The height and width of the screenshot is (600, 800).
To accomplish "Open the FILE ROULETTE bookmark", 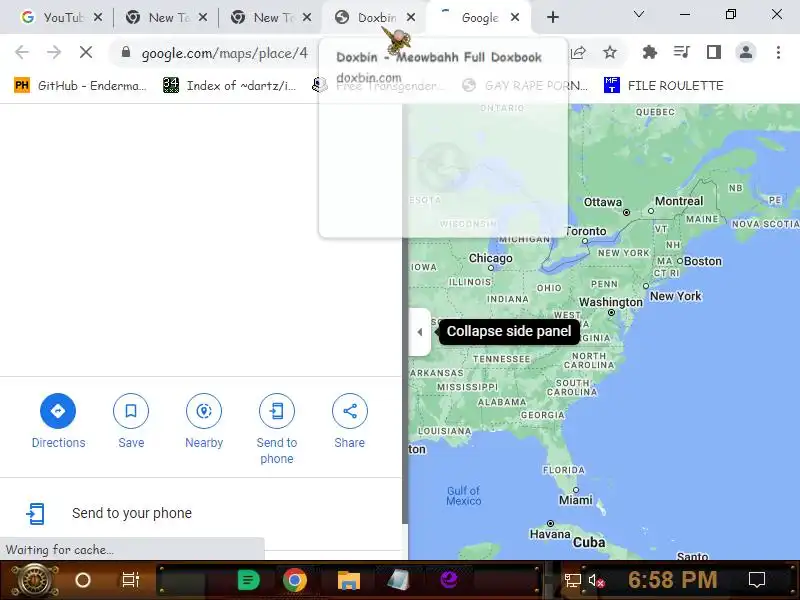I will [663, 85].
